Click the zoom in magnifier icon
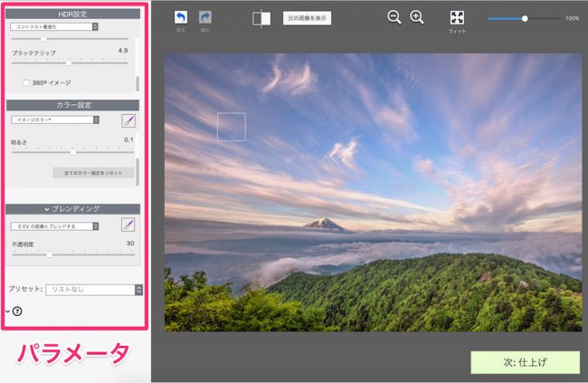This screenshot has width=588, height=383. (x=417, y=17)
